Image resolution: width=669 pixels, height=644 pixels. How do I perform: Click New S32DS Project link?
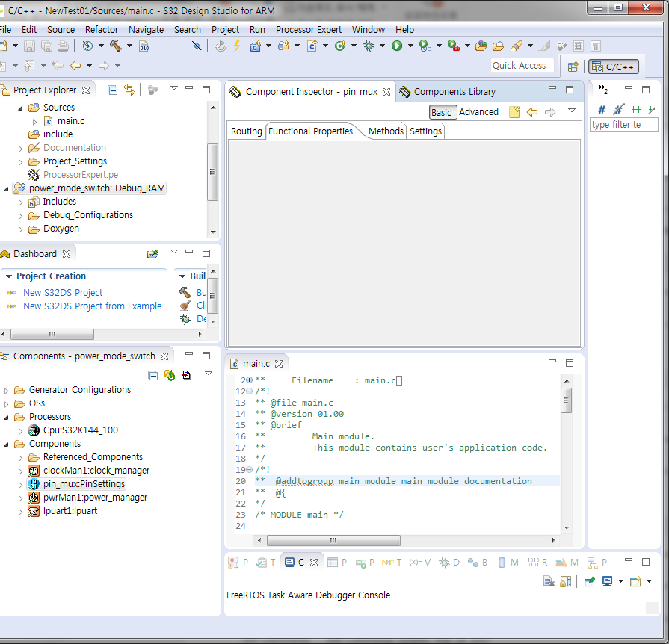[63, 293]
